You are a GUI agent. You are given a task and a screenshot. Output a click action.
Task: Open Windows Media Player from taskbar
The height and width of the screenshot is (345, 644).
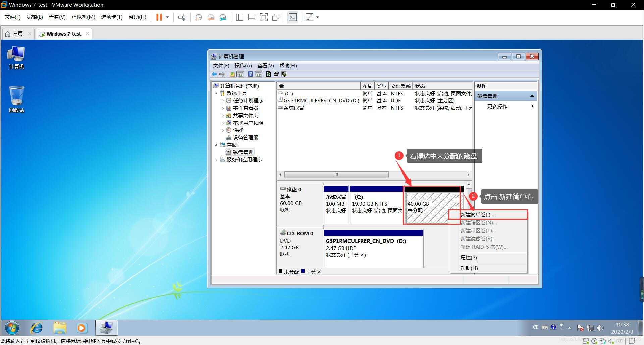(82, 328)
